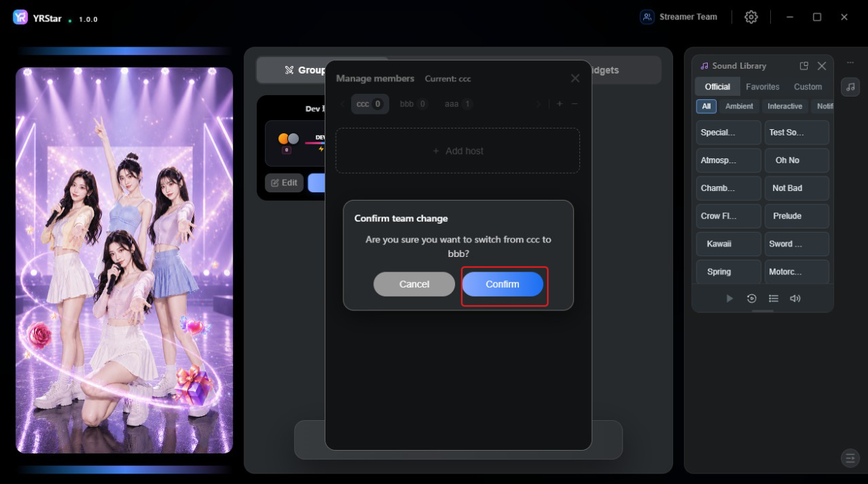Filter sounds by Ambient
The height and width of the screenshot is (484, 868).
739,106
